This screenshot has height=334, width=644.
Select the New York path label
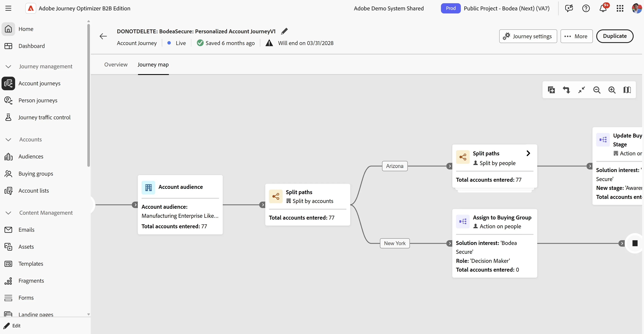click(395, 243)
